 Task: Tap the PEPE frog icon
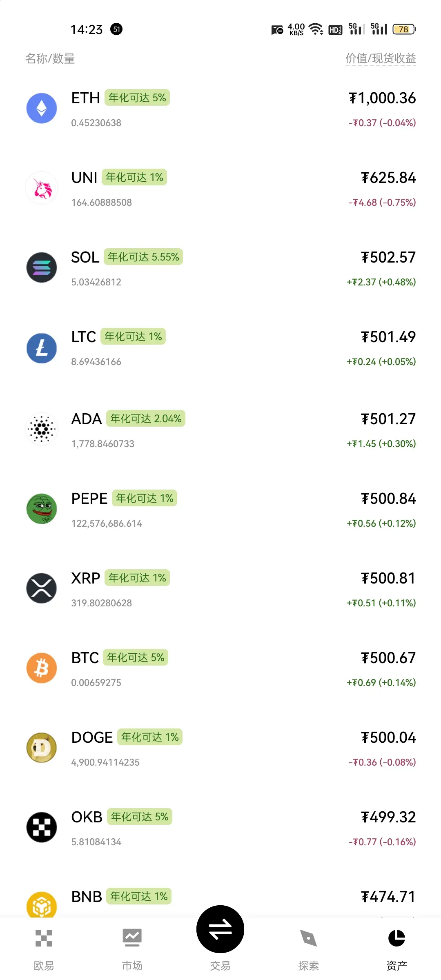point(42,509)
